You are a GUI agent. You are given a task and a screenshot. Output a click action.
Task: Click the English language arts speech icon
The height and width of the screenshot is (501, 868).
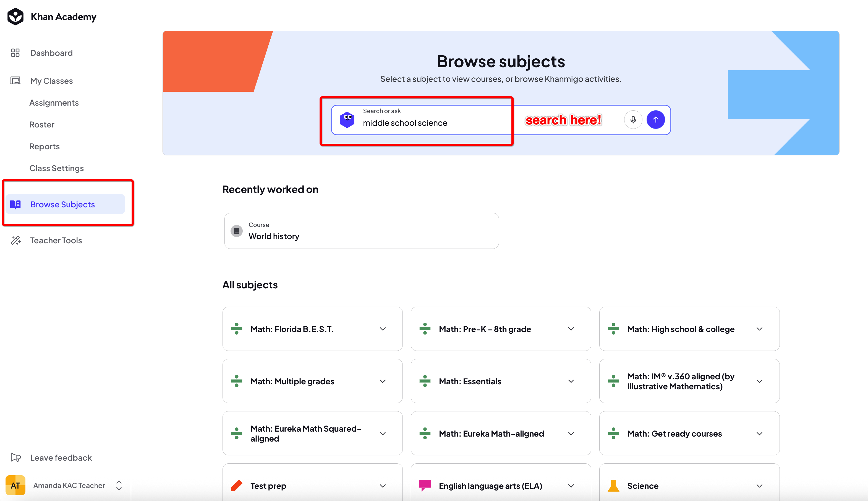point(425,486)
